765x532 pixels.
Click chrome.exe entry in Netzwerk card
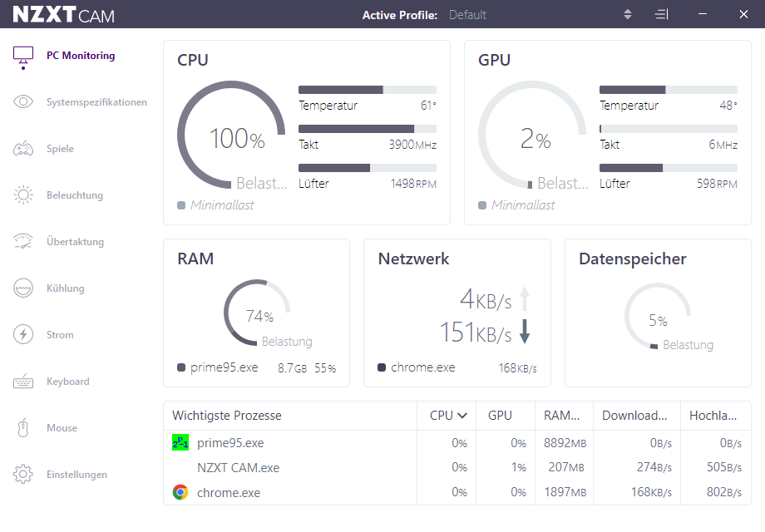(457, 367)
